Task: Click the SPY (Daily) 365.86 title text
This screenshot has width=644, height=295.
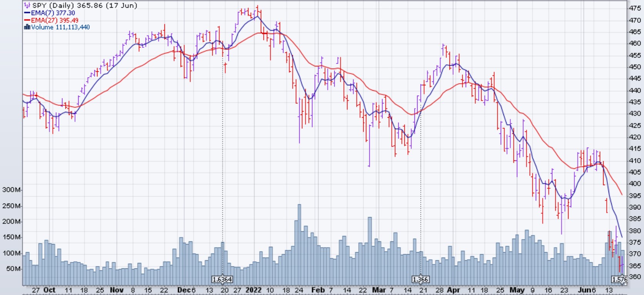Action: click(84, 5)
